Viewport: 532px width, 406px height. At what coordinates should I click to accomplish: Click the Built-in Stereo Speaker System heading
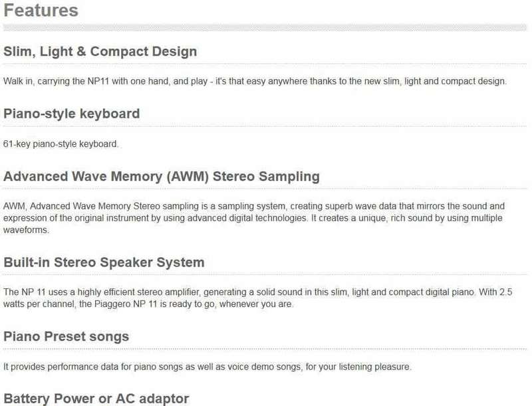104,262
